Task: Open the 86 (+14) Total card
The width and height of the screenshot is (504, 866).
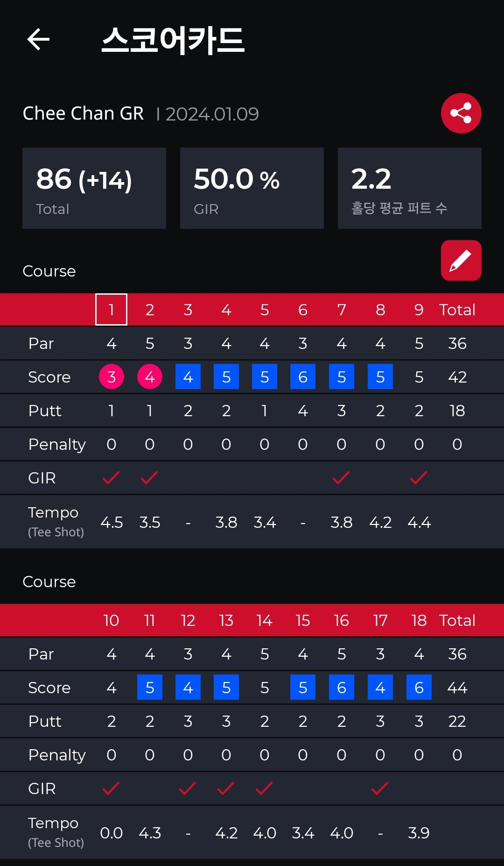Action: pos(94,188)
